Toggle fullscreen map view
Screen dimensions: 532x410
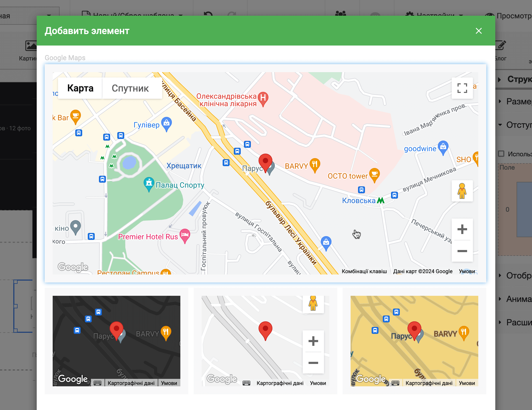tap(462, 88)
